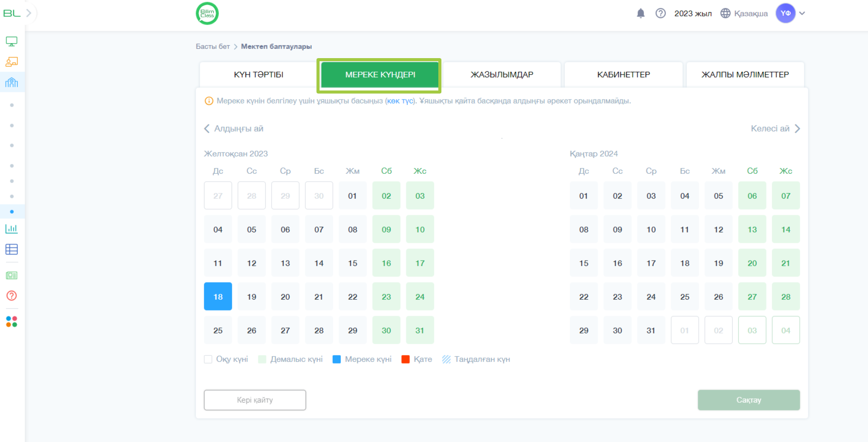Toggle January 31 cell
Image resolution: width=868 pixels, height=442 pixels.
(x=651, y=330)
